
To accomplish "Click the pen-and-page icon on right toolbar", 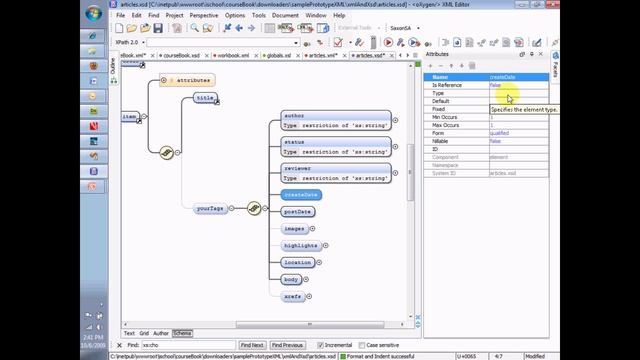I will tap(537, 42).
